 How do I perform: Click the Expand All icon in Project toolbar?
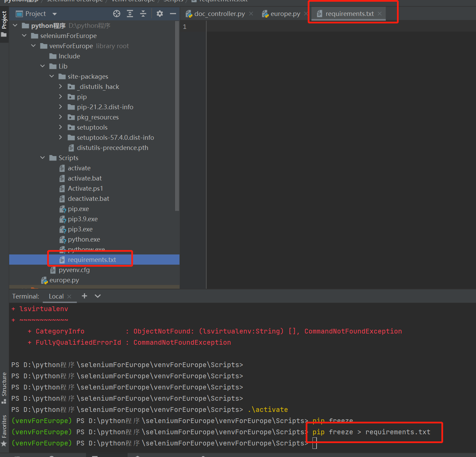[130, 14]
